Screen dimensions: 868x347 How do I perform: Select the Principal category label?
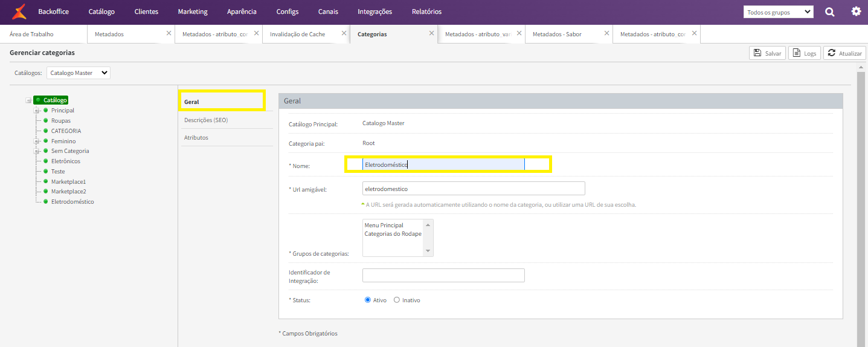(63, 110)
